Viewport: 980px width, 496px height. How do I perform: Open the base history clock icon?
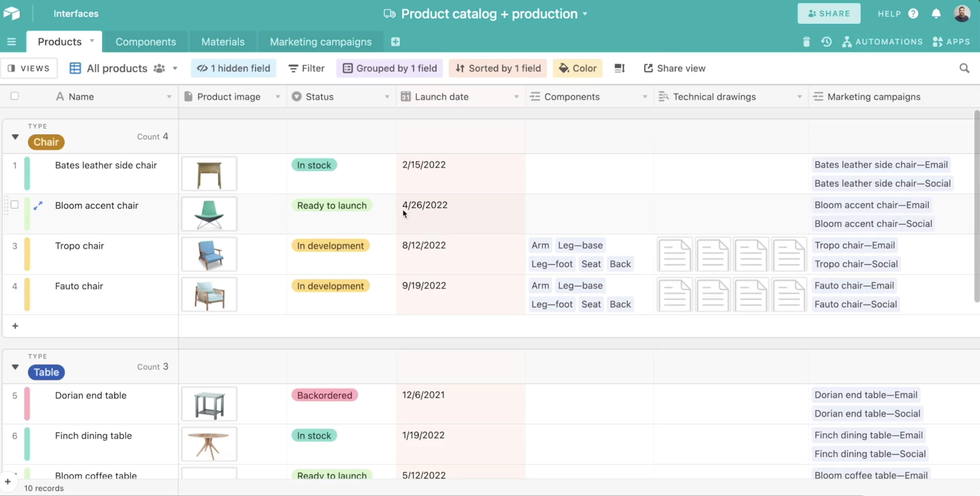click(826, 42)
